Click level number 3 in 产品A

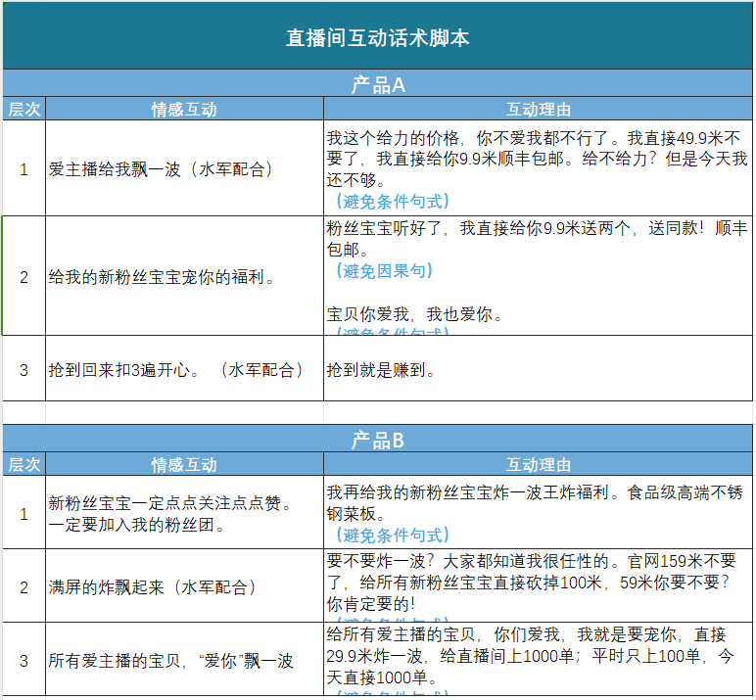coord(24,368)
